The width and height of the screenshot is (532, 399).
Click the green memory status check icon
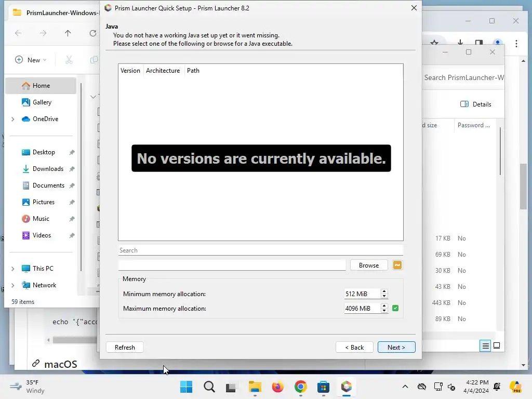click(x=395, y=308)
